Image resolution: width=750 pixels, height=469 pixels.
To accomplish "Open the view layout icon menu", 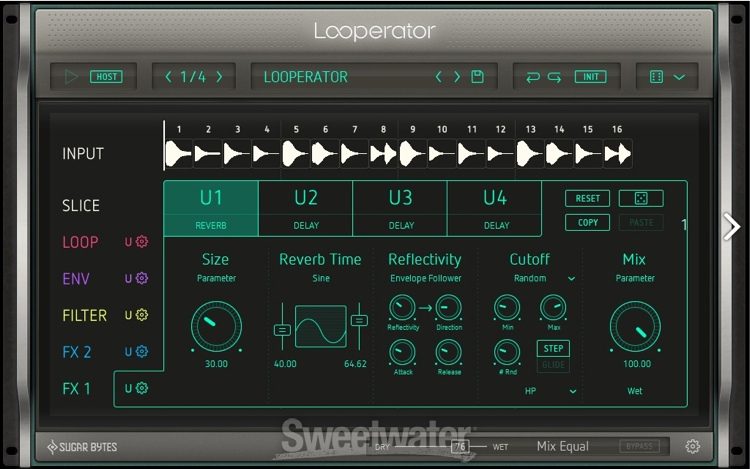I will click(656, 76).
